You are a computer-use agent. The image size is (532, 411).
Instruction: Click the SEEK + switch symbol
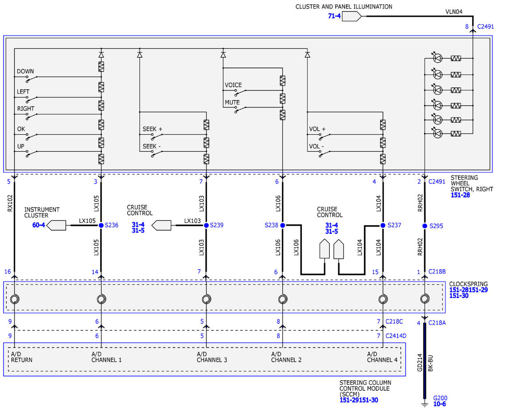tap(157, 136)
